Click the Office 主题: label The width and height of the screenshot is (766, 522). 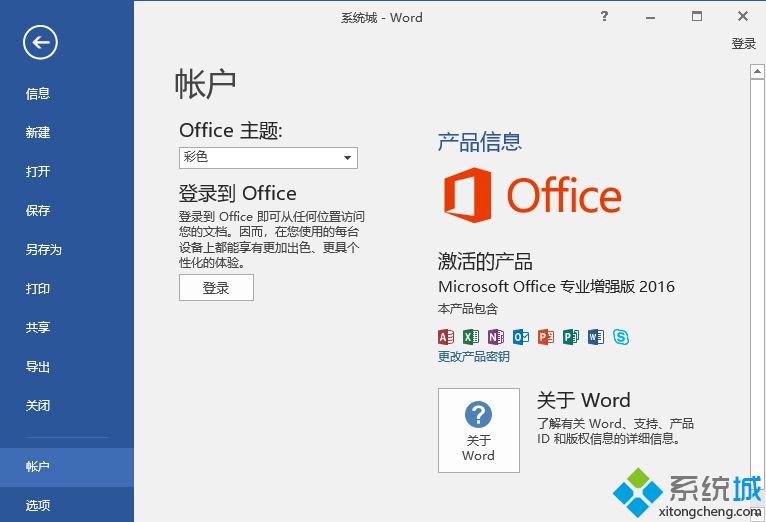tap(231, 130)
